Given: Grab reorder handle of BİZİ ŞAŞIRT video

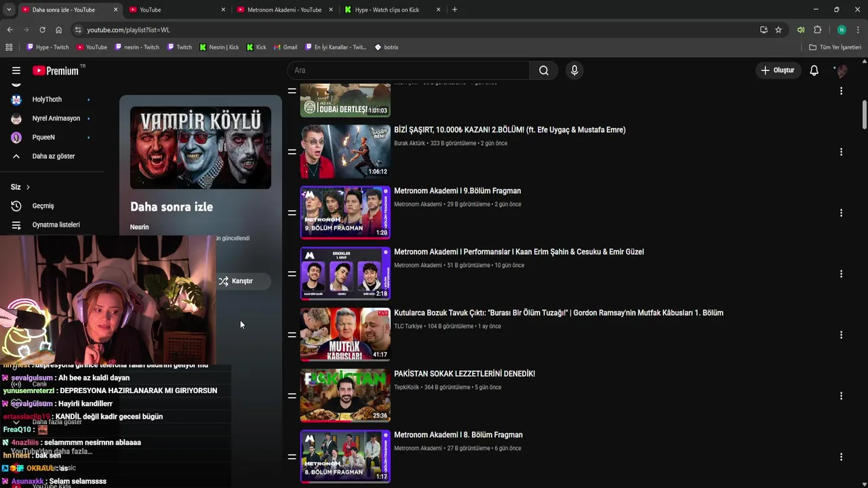Looking at the screenshot, I should pos(292,152).
